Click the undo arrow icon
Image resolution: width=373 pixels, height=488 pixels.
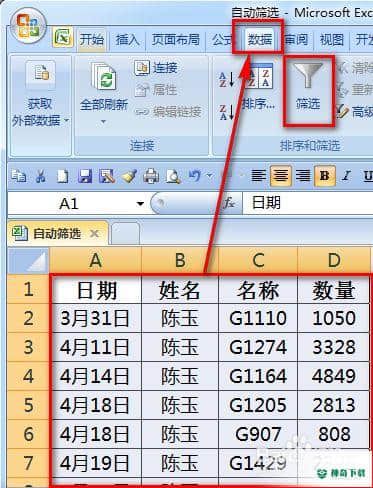click(195, 175)
